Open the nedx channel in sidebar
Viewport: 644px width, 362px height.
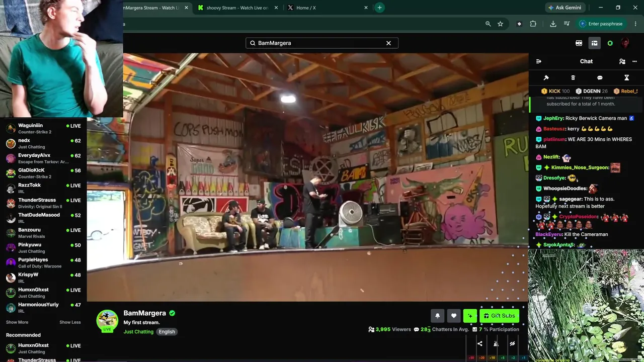[x=43, y=144]
